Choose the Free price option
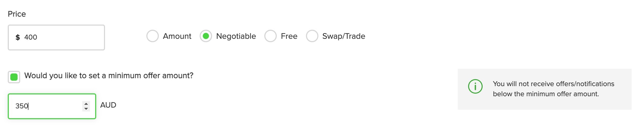 click(x=271, y=36)
